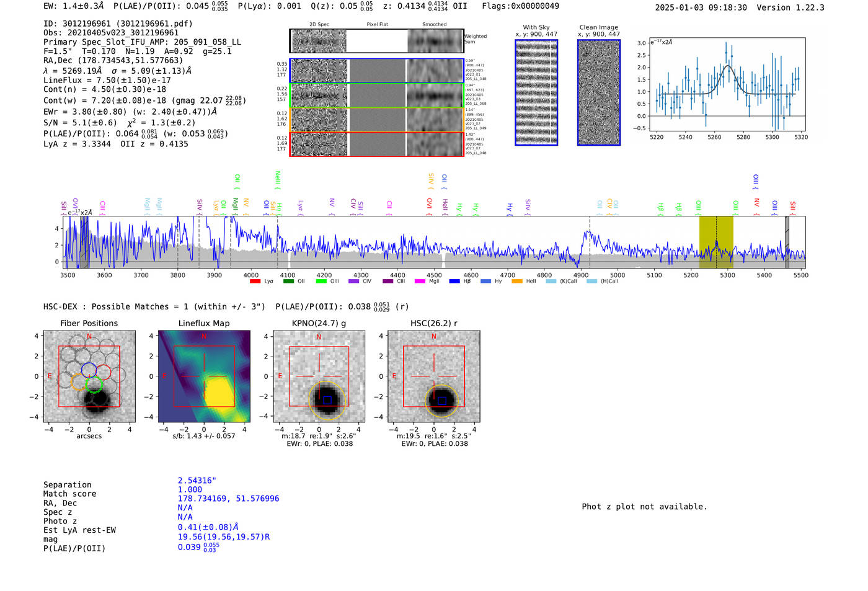Click the EW: 1.4±0.3Å header value
868x591 pixels.
point(74,6)
